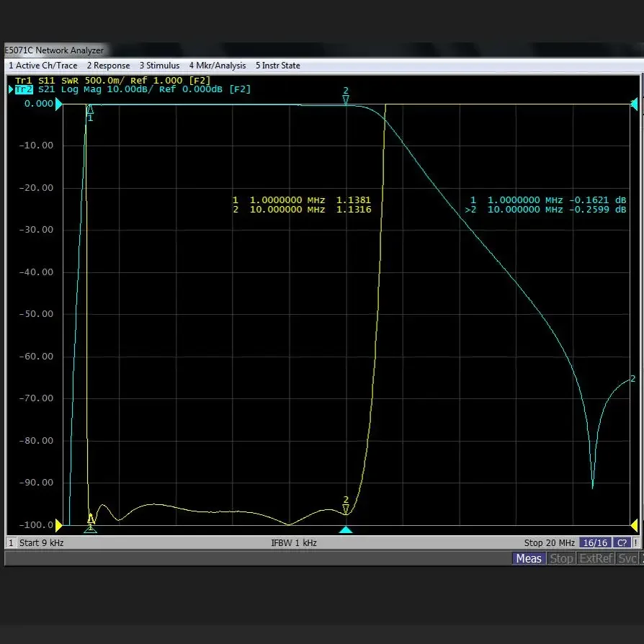This screenshot has height=644, width=644.
Task: Open the 2 Response menu
Action: [108, 66]
